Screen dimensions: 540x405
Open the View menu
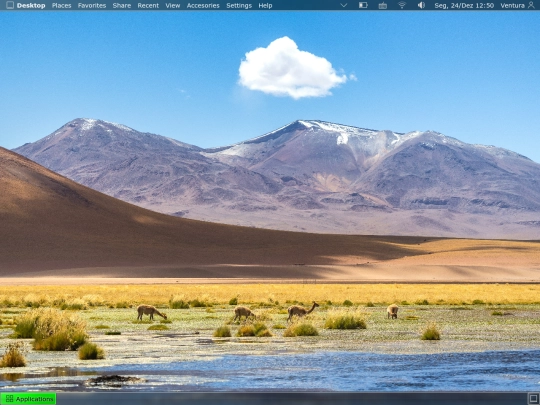tap(173, 6)
